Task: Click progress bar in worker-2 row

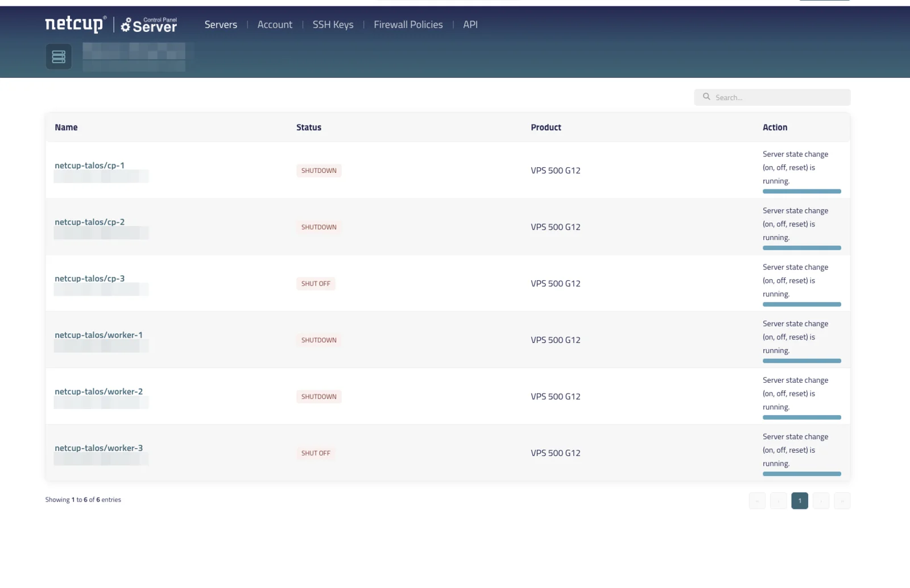Action: (x=801, y=417)
